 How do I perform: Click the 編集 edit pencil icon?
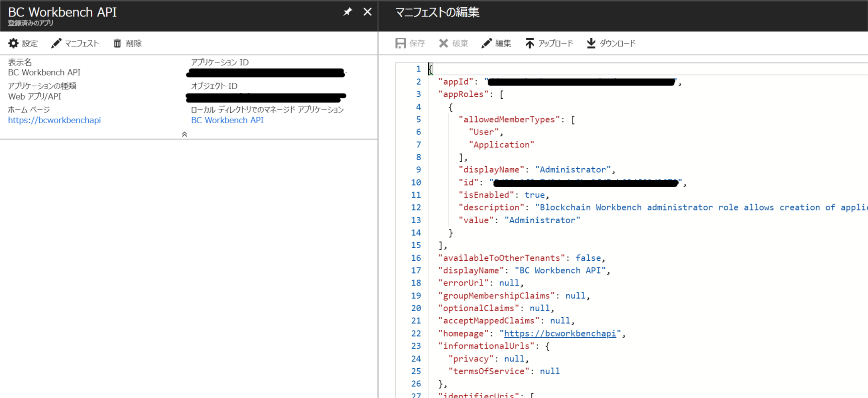tap(486, 43)
